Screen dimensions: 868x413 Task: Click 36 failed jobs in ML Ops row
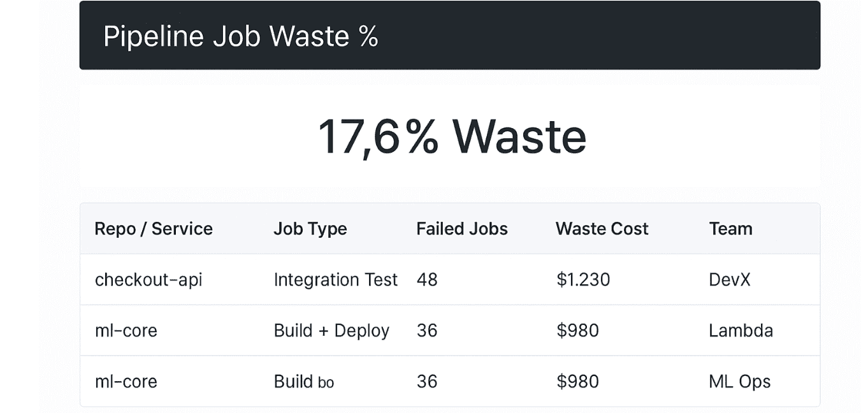point(427,382)
